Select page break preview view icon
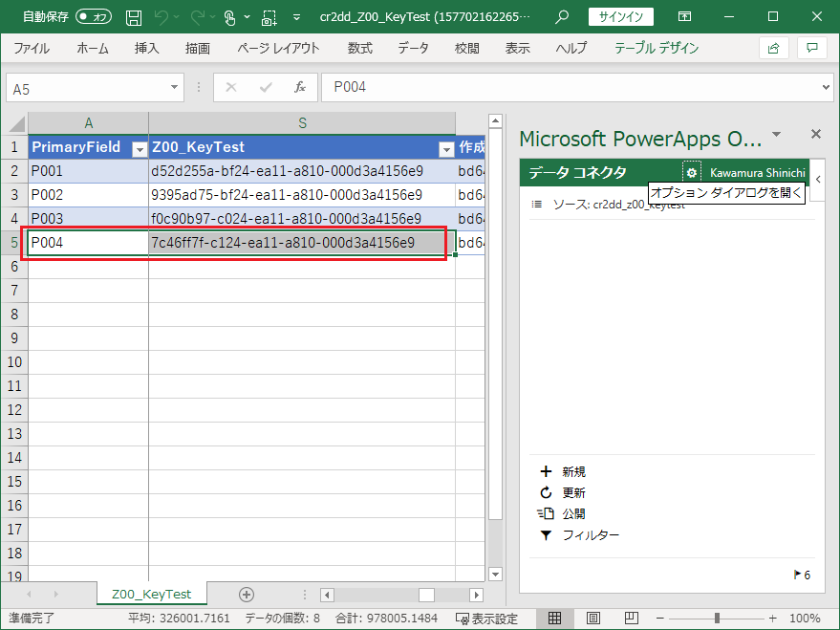Viewport: 840px width, 630px height. (632, 619)
